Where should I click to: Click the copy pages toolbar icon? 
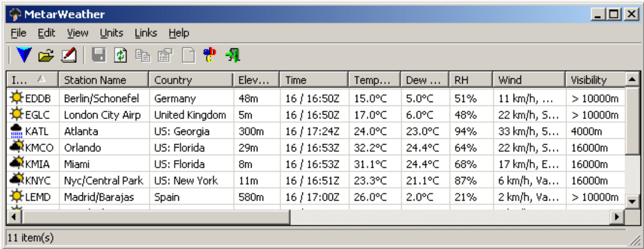click(x=143, y=55)
